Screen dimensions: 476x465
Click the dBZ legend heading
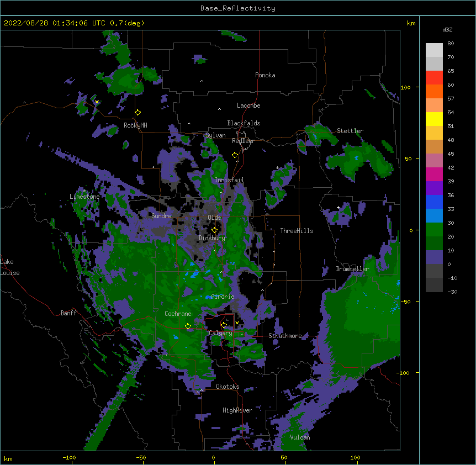[x=447, y=29]
